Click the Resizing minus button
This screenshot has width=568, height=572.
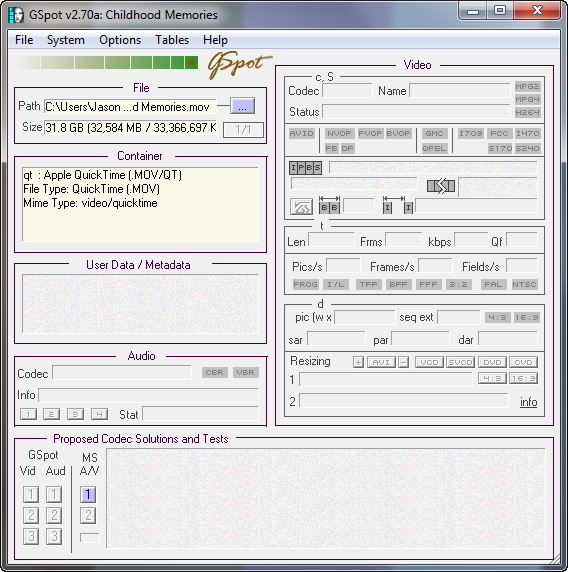pyautogui.click(x=403, y=362)
